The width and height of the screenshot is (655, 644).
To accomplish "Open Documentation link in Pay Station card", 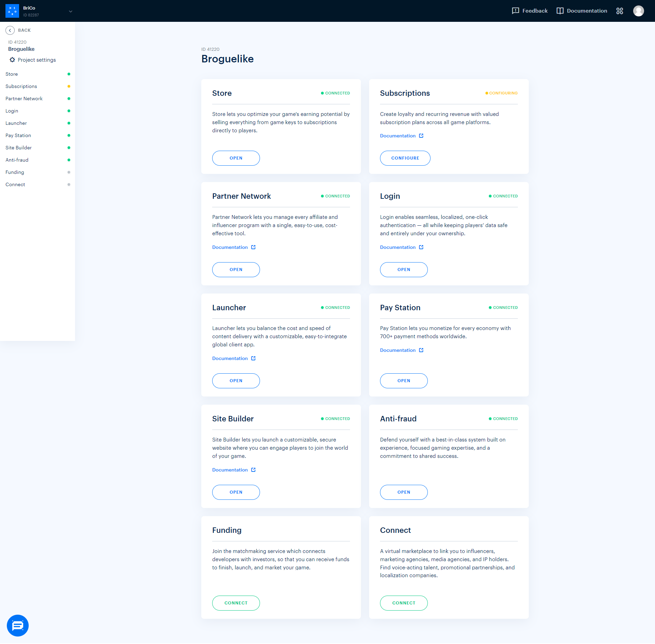I will coord(398,350).
